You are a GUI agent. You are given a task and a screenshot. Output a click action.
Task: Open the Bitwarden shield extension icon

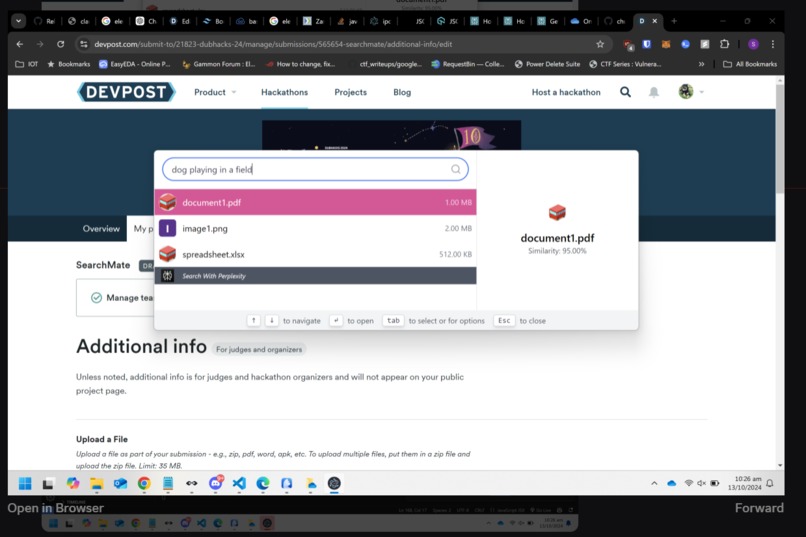coord(647,44)
